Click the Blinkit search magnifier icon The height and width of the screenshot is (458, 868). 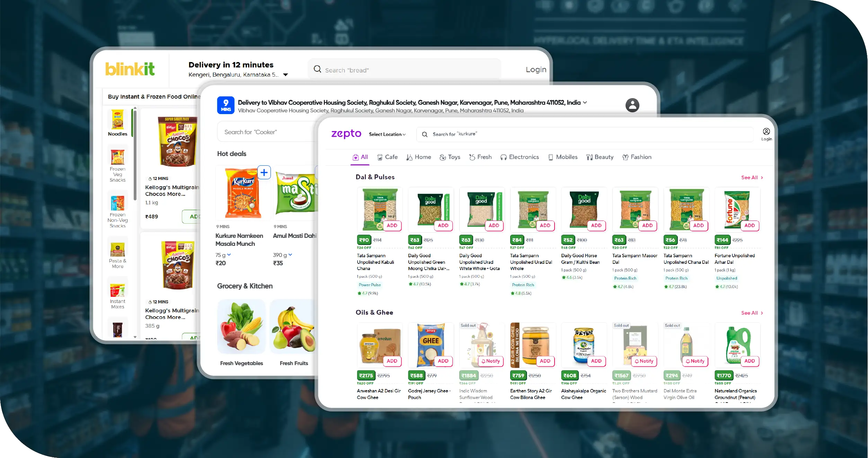317,69
